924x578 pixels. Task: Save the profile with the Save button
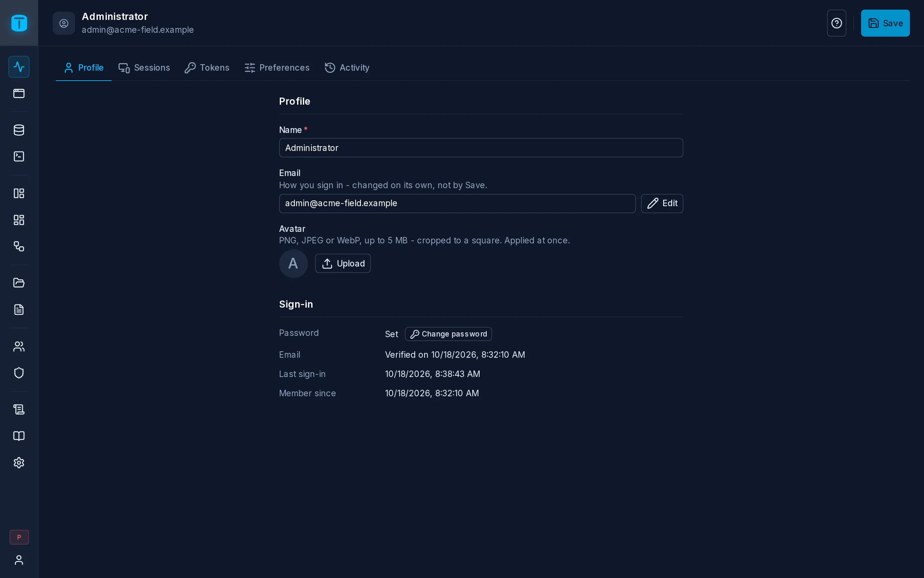point(885,23)
